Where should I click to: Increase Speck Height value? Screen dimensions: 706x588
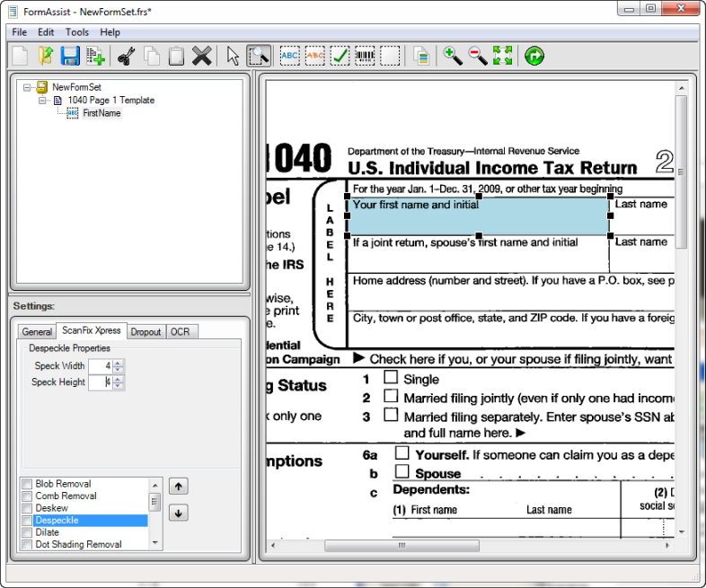coord(118,379)
